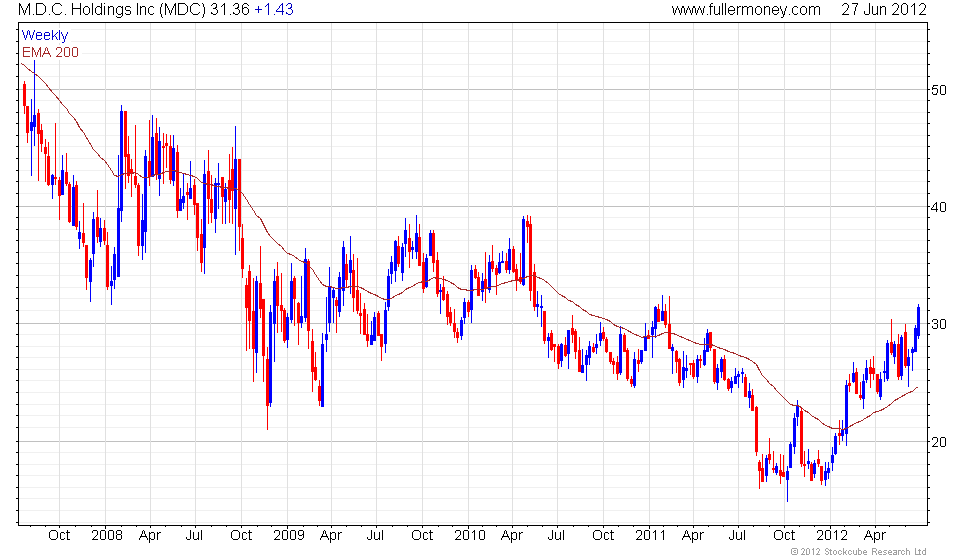Click the price change value +1.43
This screenshot has width=980, height=560.
274,10
